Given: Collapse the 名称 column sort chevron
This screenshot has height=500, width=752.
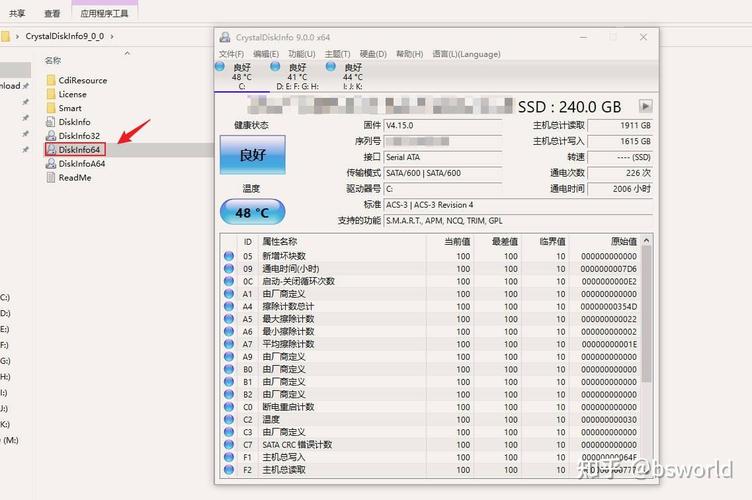Looking at the screenshot, I should point(127,53).
